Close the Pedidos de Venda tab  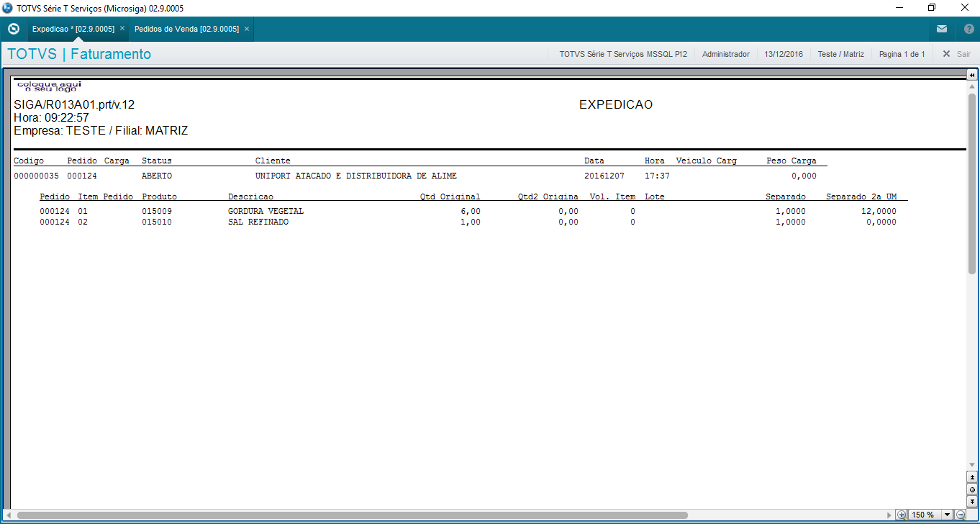(247, 29)
